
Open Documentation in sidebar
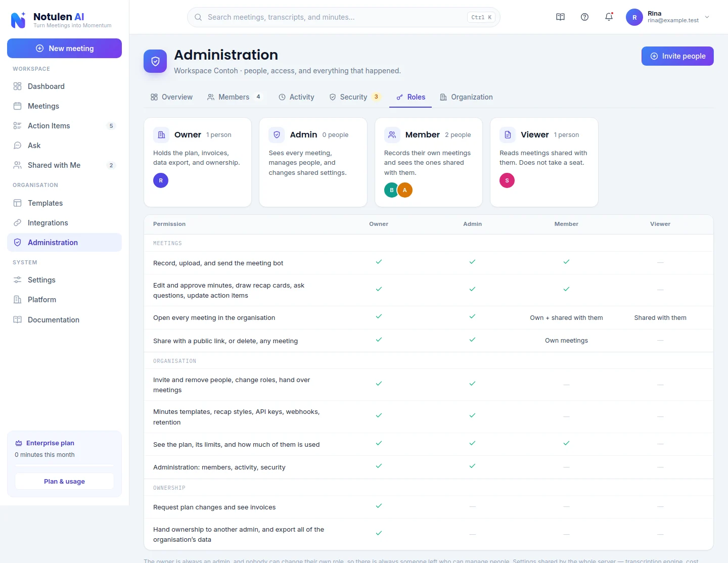click(64, 320)
